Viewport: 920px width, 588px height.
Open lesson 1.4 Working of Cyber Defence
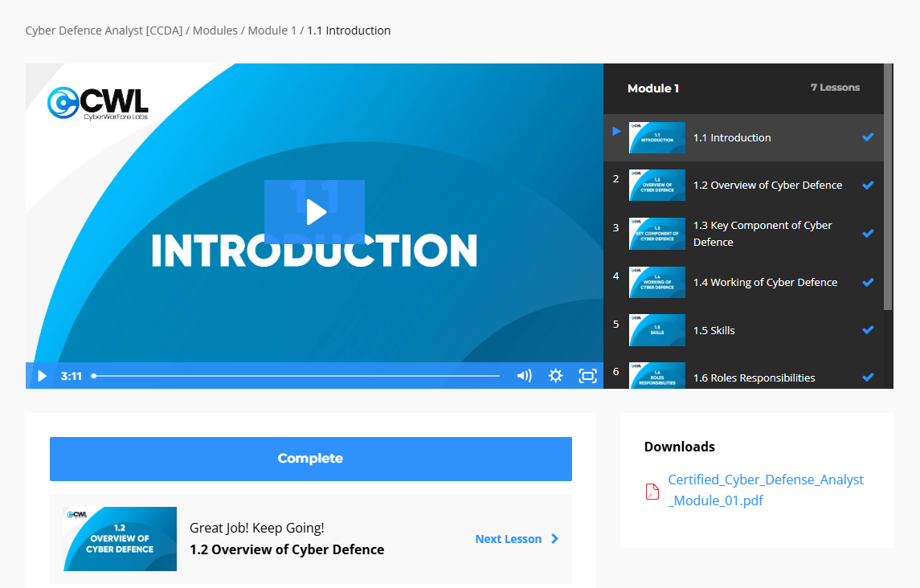[x=743, y=282]
